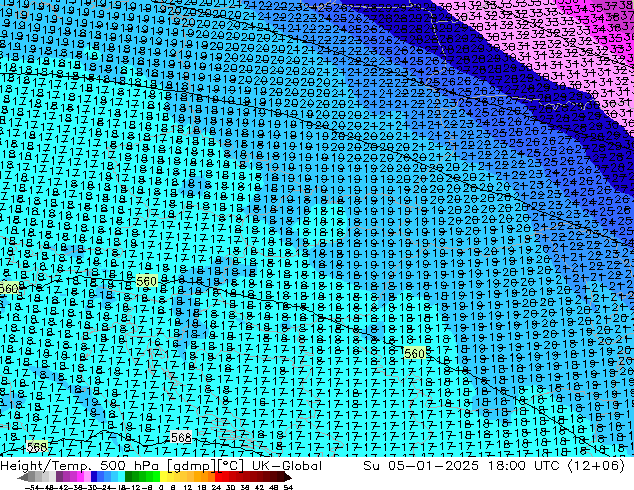Screen dimensions: 634x490
Task: Click the '54' legend scale value
Action: [x=288, y=488]
